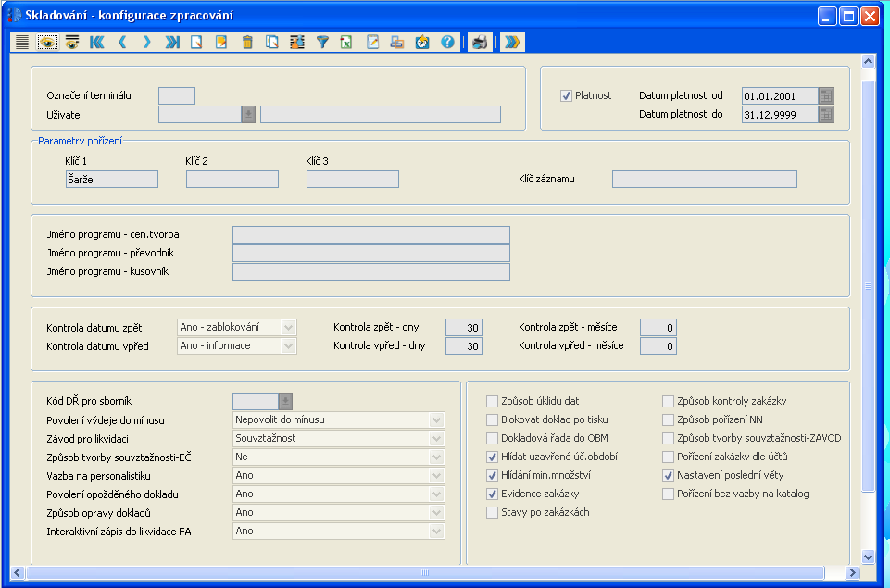Viewport: 890px width, 588px height.
Task: Expand the Kontrola datumu zpět dropdown
Action: pyautogui.click(x=288, y=327)
